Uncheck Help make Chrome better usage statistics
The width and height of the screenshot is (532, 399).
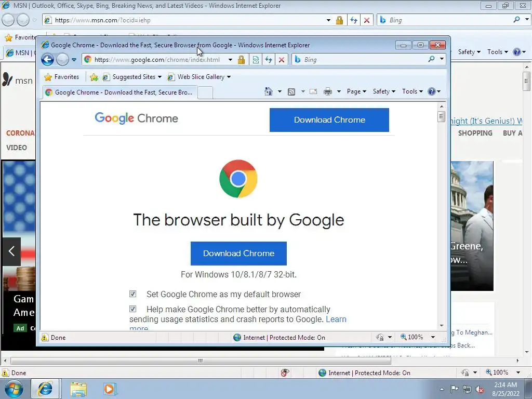(132, 309)
